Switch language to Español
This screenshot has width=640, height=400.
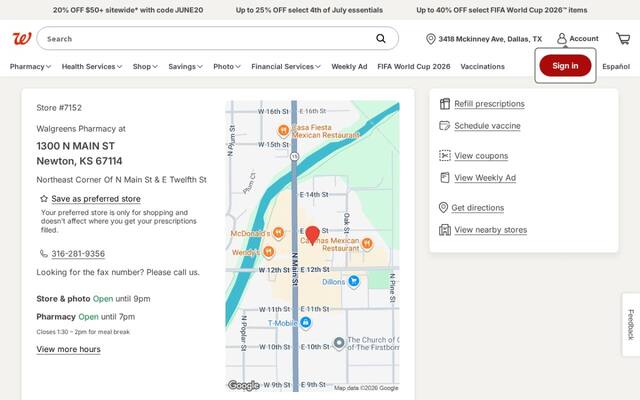616,67
